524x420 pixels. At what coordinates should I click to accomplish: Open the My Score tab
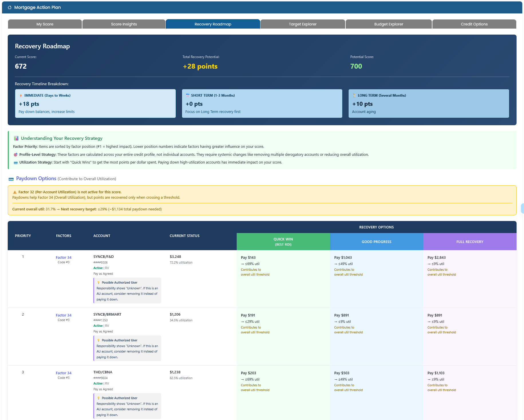(x=45, y=24)
